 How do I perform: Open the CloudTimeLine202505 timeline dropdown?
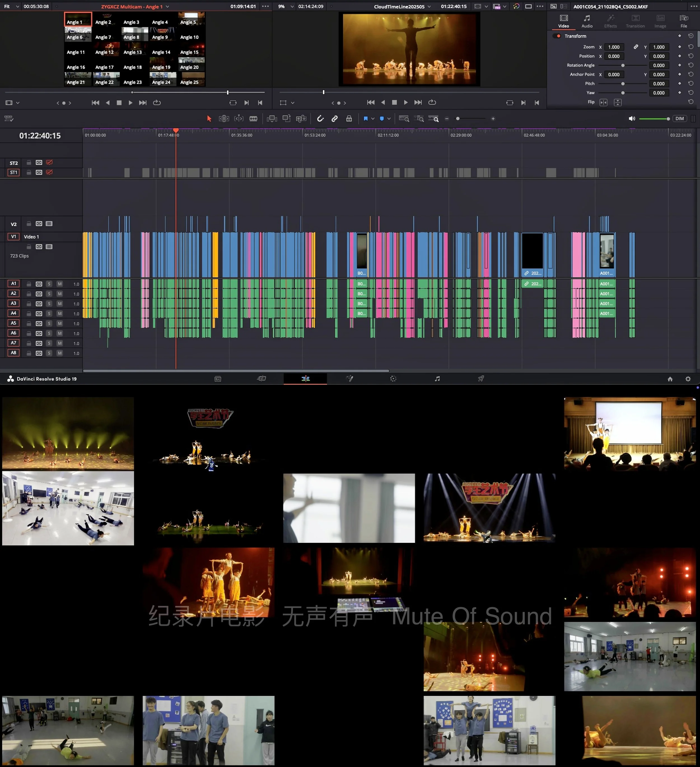point(429,6)
